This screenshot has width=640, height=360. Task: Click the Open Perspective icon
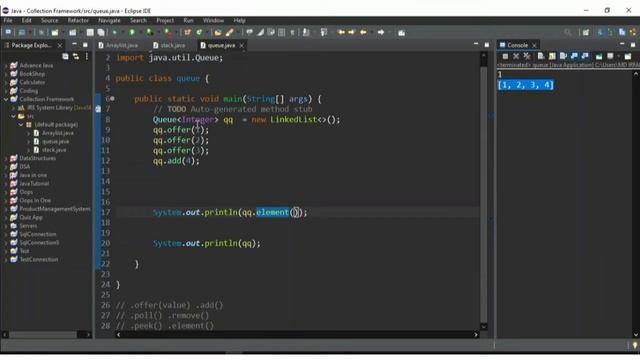[x=586, y=32]
